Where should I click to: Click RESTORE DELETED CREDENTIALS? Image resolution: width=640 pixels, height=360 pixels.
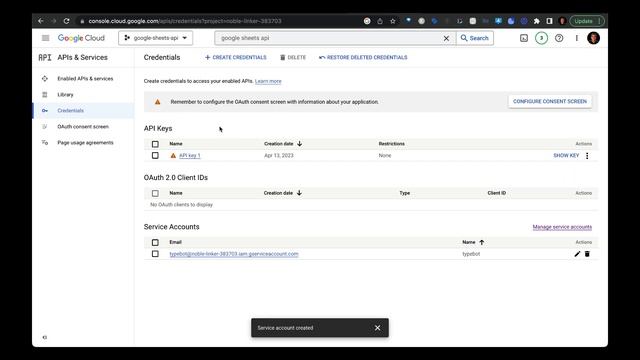363,58
